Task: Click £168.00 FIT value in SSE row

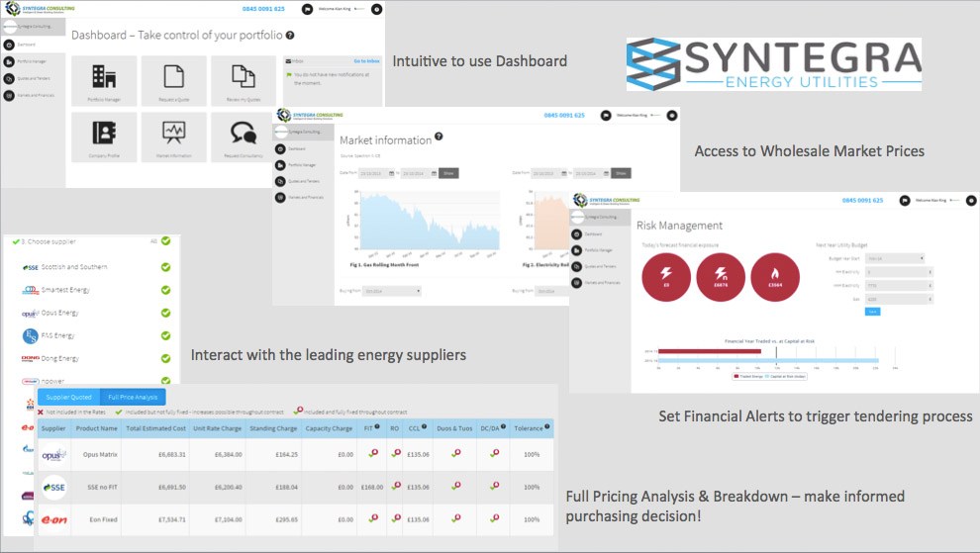Action: point(372,488)
